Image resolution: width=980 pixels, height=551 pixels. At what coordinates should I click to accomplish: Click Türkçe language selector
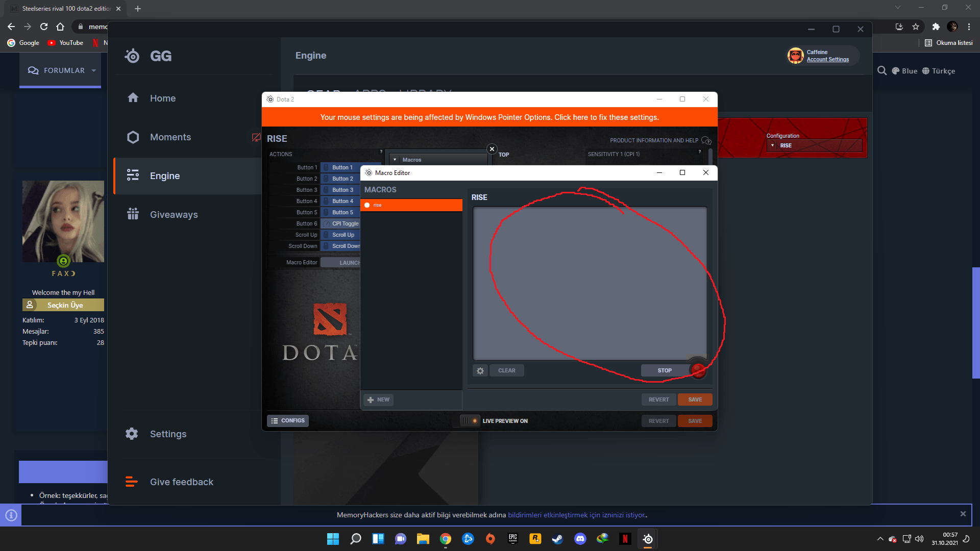[x=938, y=71]
